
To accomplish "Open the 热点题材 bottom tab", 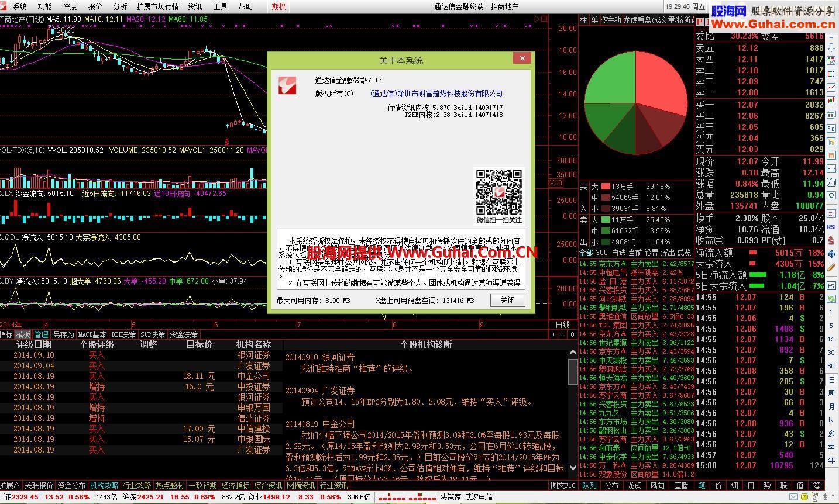I will point(170,485).
